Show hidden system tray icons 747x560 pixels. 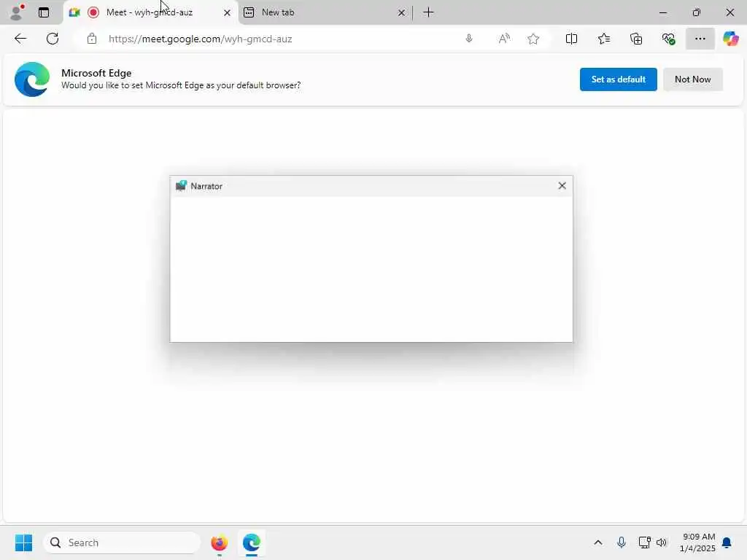click(598, 542)
